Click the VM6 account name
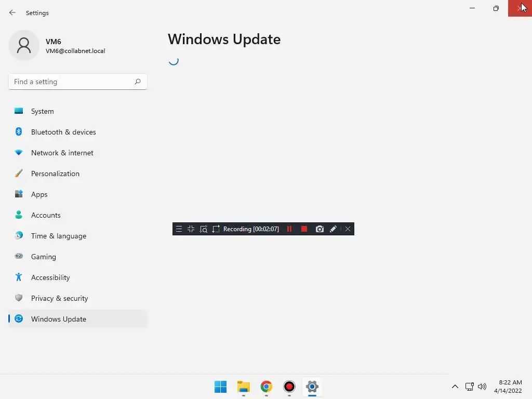532x399 pixels. tap(54, 42)
